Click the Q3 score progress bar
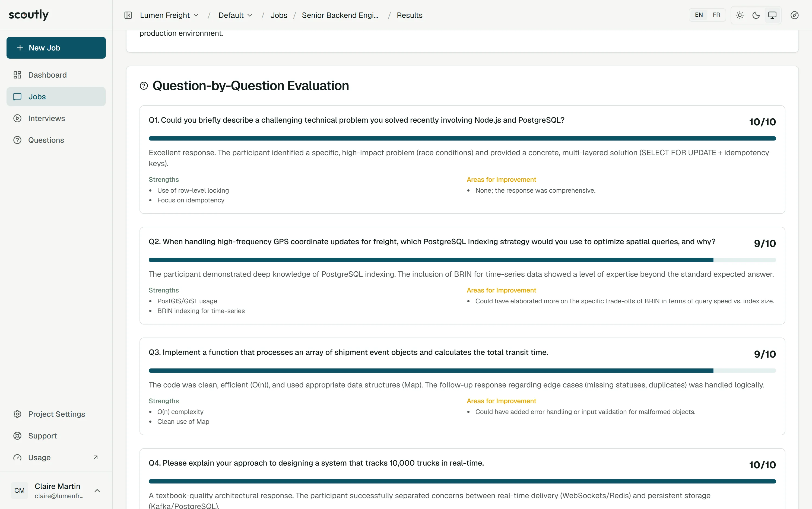The width and height of the screenshot is (812, 509). pyautogui.click(x=462, y=371)
